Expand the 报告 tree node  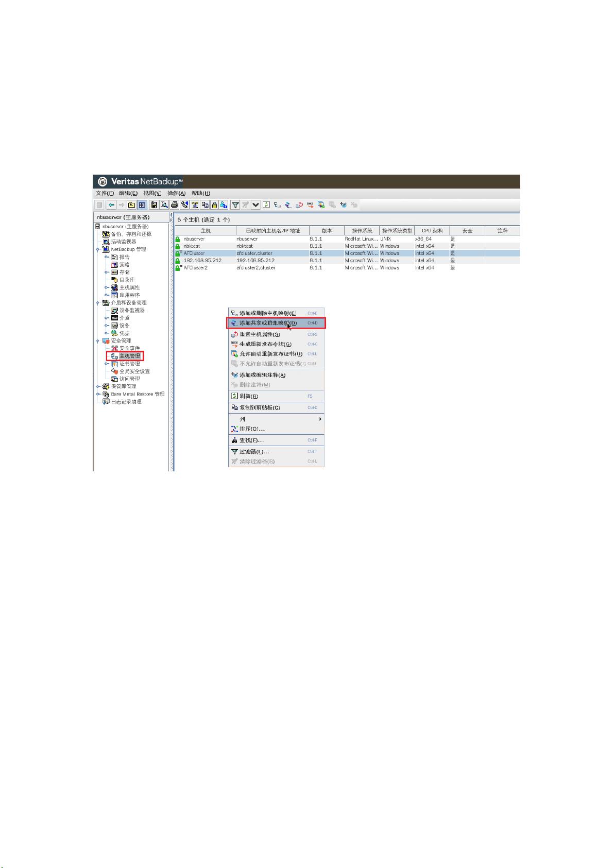pyautogui.click(x=106, y=257)
